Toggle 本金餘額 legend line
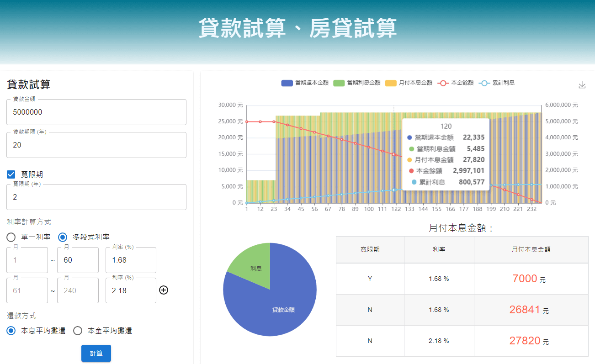This screenshot has height=364, width=595. [x=456, y=83]
